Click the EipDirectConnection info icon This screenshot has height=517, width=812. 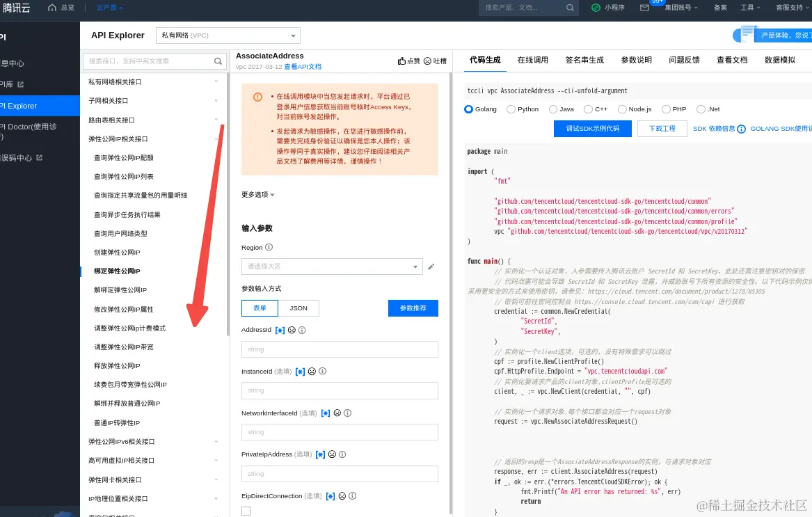click(352, 495)
